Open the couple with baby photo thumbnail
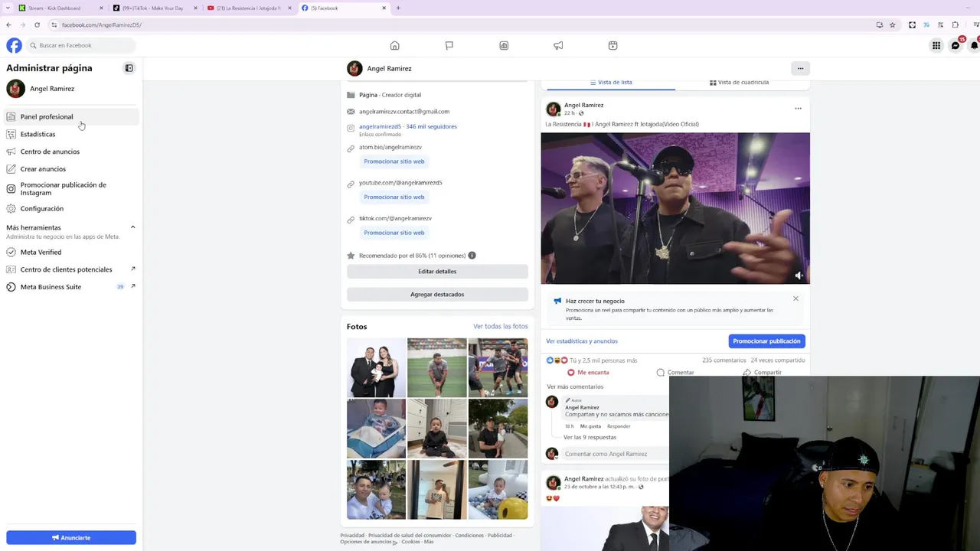This screenshot has width=980, height=551. pyautogui.click(x=376, y=367)
